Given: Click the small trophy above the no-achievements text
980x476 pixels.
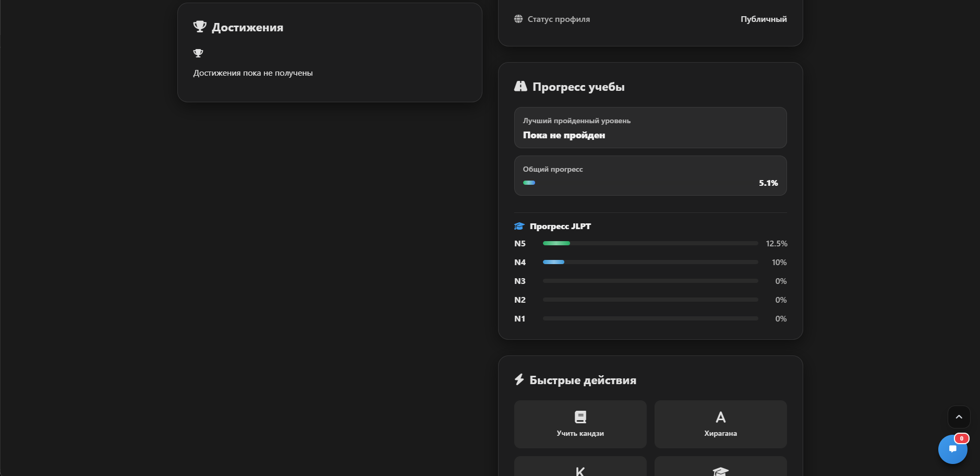Looking at the screenshot, I should pyautogui.click(x=198, y=53).
